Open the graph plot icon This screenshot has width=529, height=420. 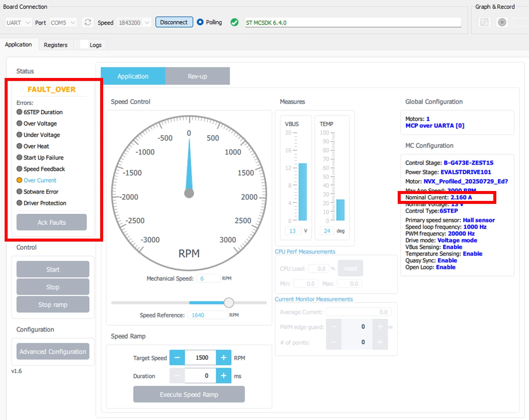(x=484, y=22)
